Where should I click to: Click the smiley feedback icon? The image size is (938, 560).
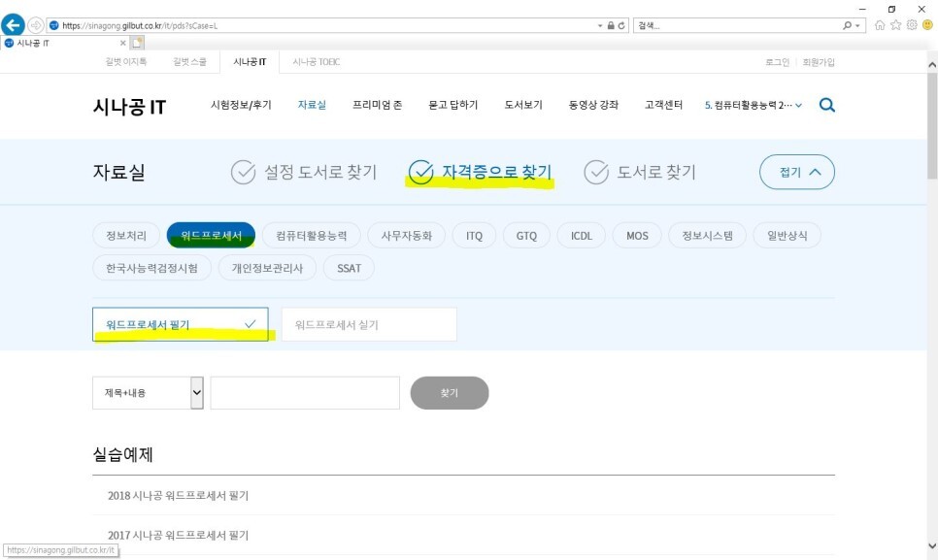click(x=928, y=25)
